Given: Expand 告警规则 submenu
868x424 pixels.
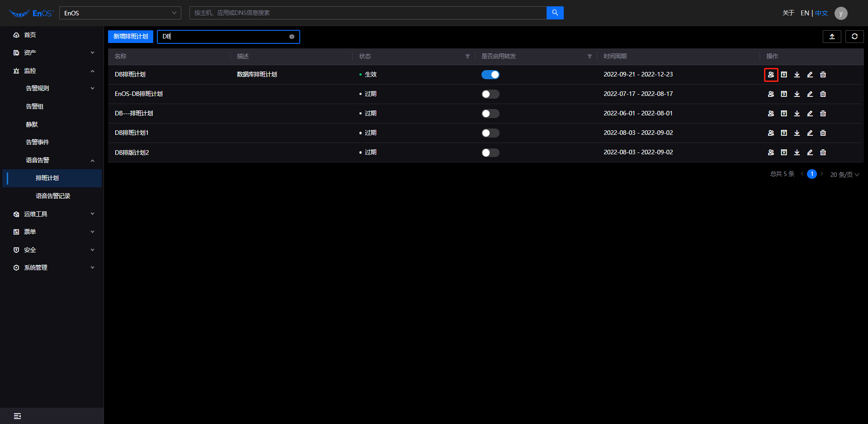Looking at the screenshot, I should click(x=52, y=88).
